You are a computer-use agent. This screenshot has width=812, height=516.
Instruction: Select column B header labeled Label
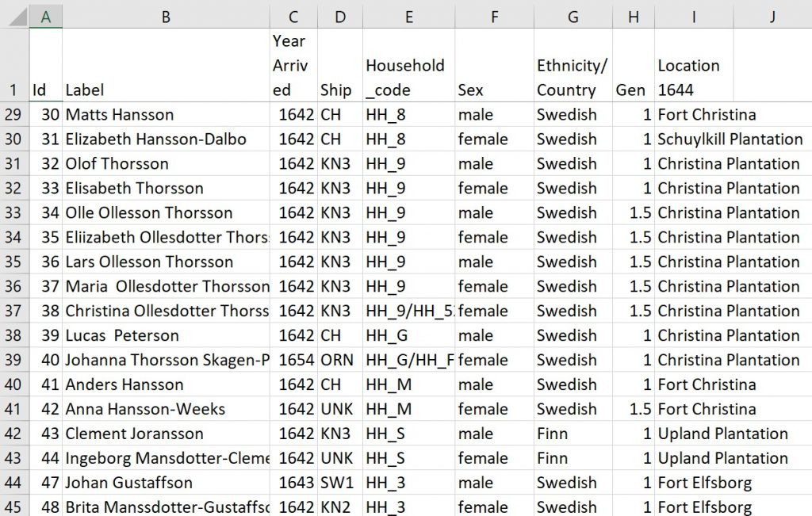(165, 16)
